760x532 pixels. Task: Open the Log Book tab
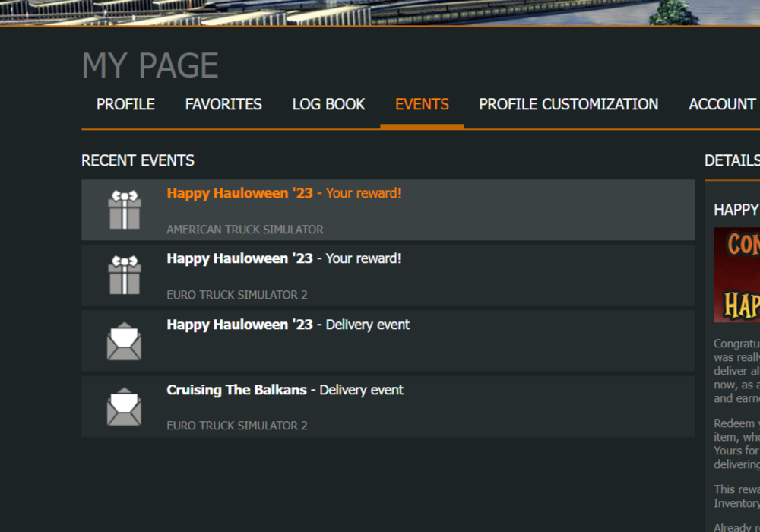click(328, 104)
